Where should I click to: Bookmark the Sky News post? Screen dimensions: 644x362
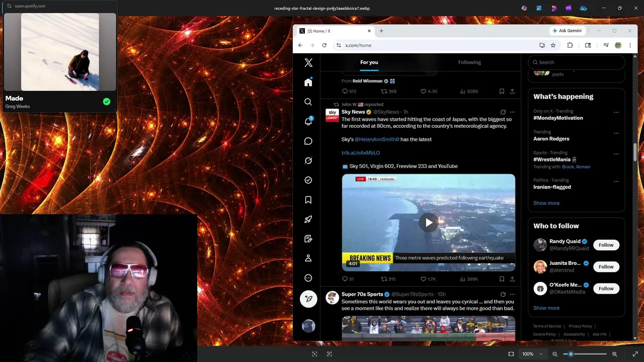click(502, 279)
